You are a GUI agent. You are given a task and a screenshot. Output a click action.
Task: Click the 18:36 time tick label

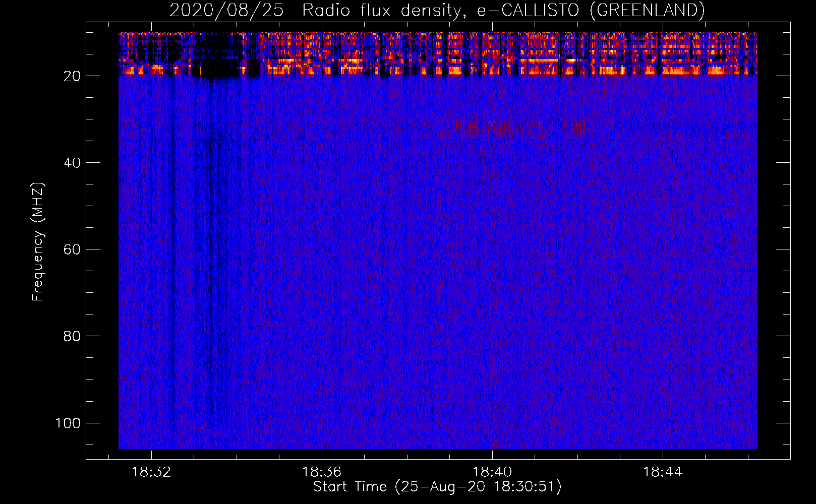click(322, 472)
